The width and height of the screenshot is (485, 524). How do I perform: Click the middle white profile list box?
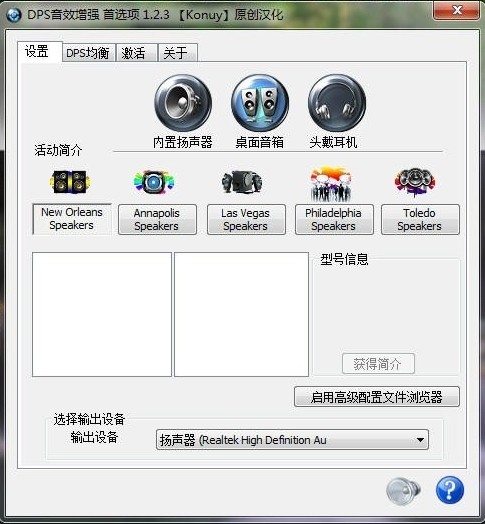241,314
